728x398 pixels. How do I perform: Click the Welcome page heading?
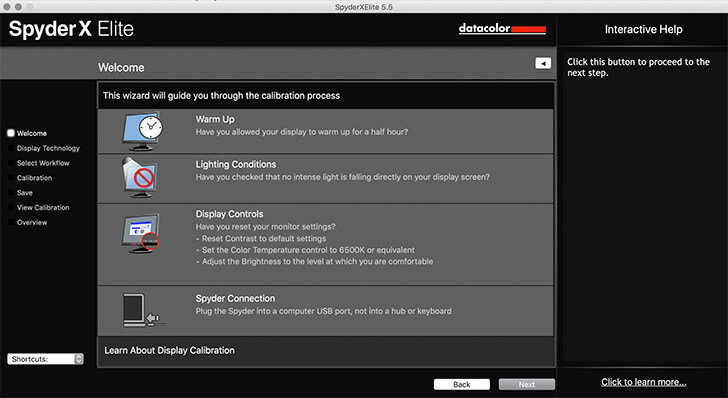tap(121, 68)
